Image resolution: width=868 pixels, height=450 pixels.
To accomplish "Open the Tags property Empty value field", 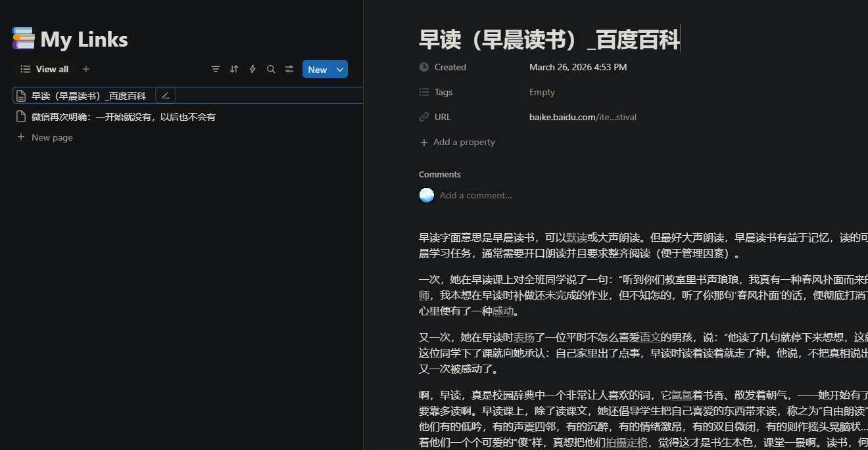I will (x=542, y=93).
